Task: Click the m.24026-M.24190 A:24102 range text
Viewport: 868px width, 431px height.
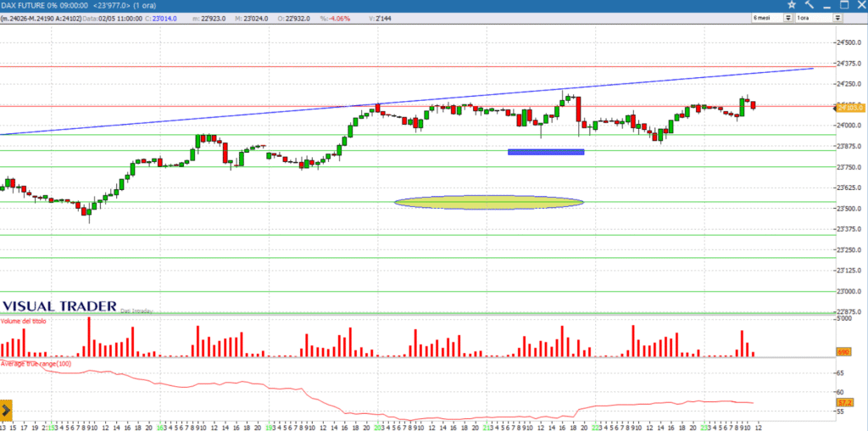Action: click(x=41, y=19)
